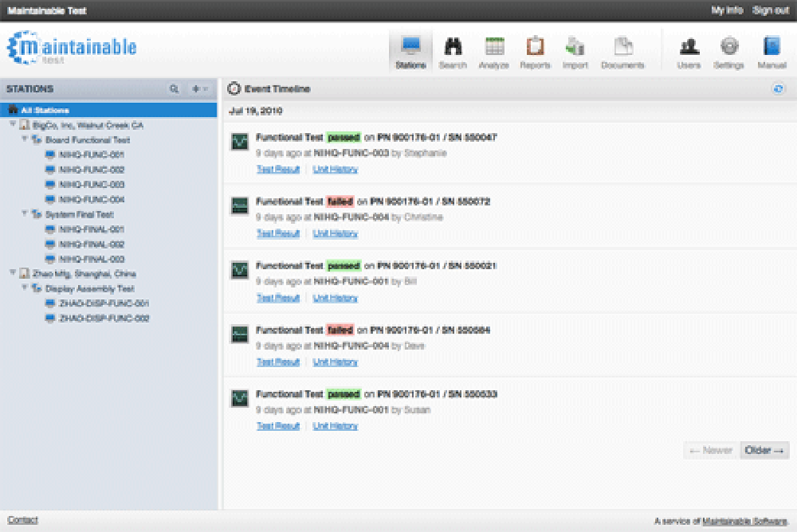Select station NIHQ-FUNC-004

[x=92, y=199]
